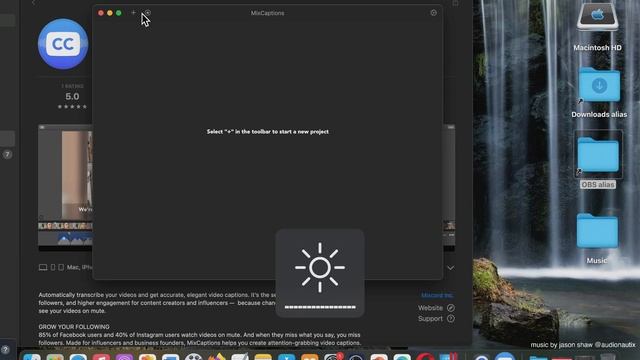Expand the platform compatibility chevron in the App Store
640x360 pixels.
[451, 268]
